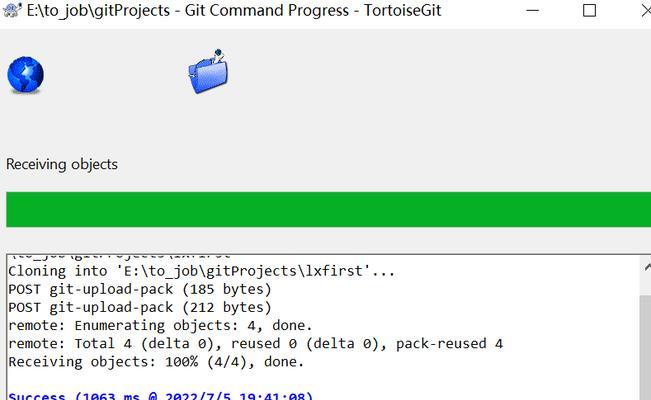Maximize the Git Command Progress window
The width and height of the screenshot is (651, 400).
[x=589, y=10]
